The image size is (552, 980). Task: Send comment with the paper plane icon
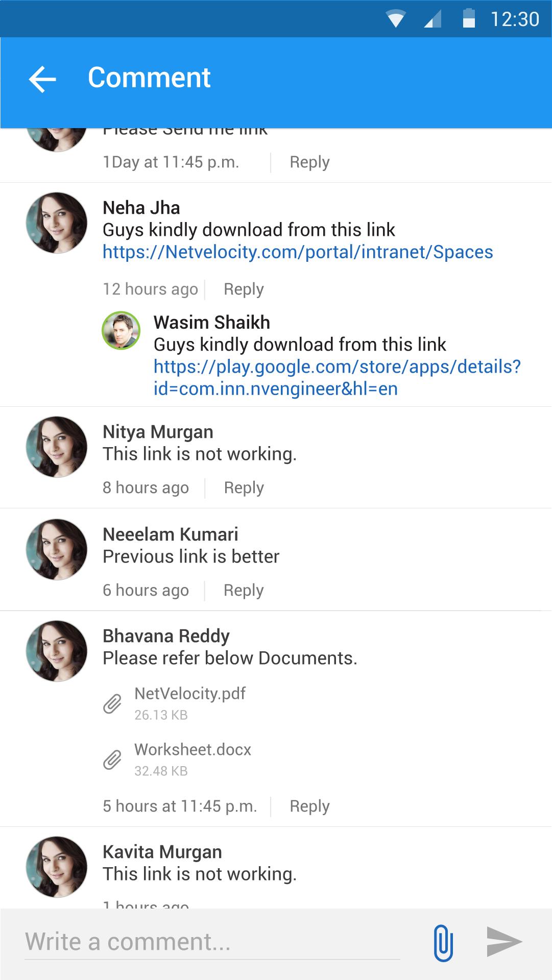click(504, 941)
